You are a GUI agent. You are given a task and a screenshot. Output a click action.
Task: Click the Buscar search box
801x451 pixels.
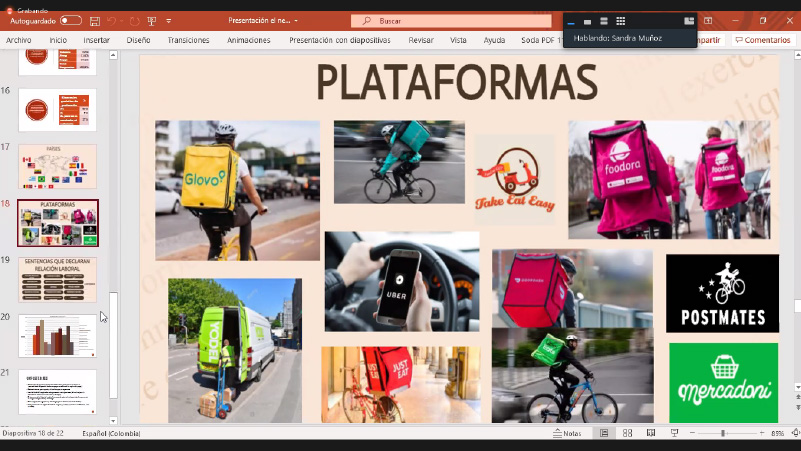coord(451,21)
